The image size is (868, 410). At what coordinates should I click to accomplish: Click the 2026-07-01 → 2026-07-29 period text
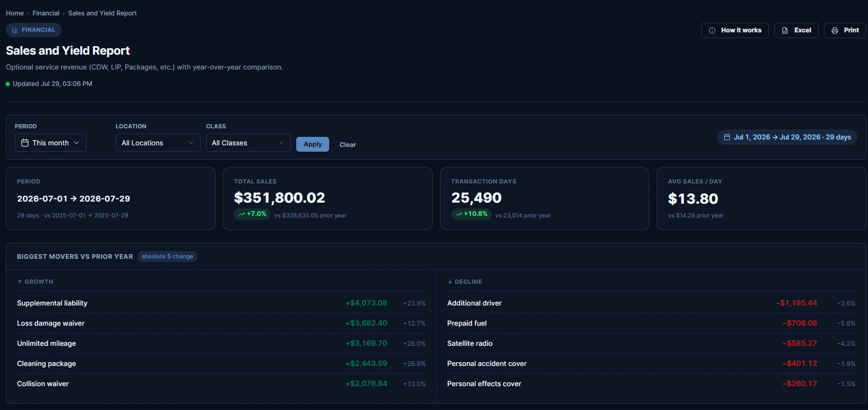pos(73,199)
